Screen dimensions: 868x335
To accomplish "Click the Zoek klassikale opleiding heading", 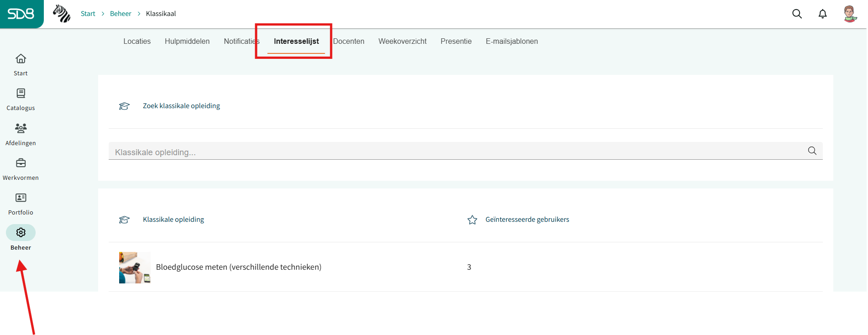I will tap(181, 106).
